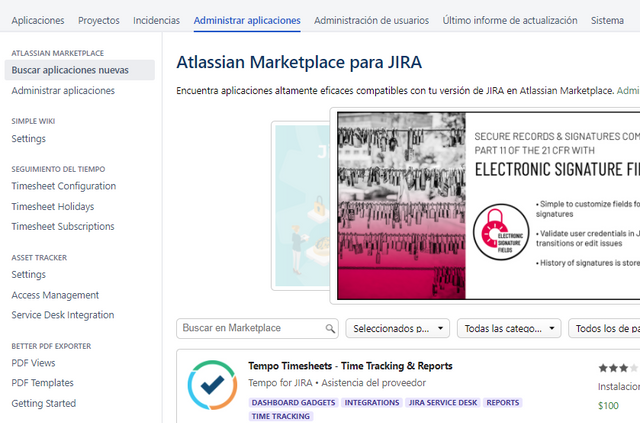This screenshot has height=423, width=640.
Task: Select the REPORTS tag
Action: [x=503, y=403]
